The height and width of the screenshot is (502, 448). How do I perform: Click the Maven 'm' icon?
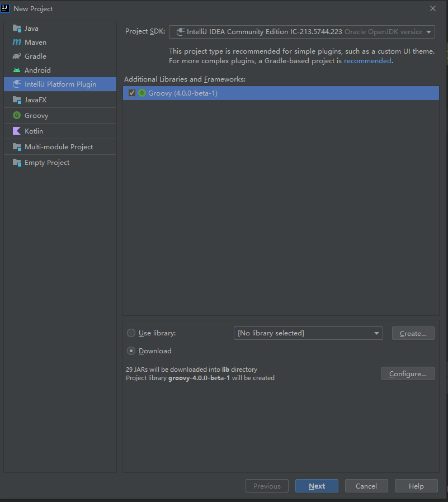tap(17, 42)
